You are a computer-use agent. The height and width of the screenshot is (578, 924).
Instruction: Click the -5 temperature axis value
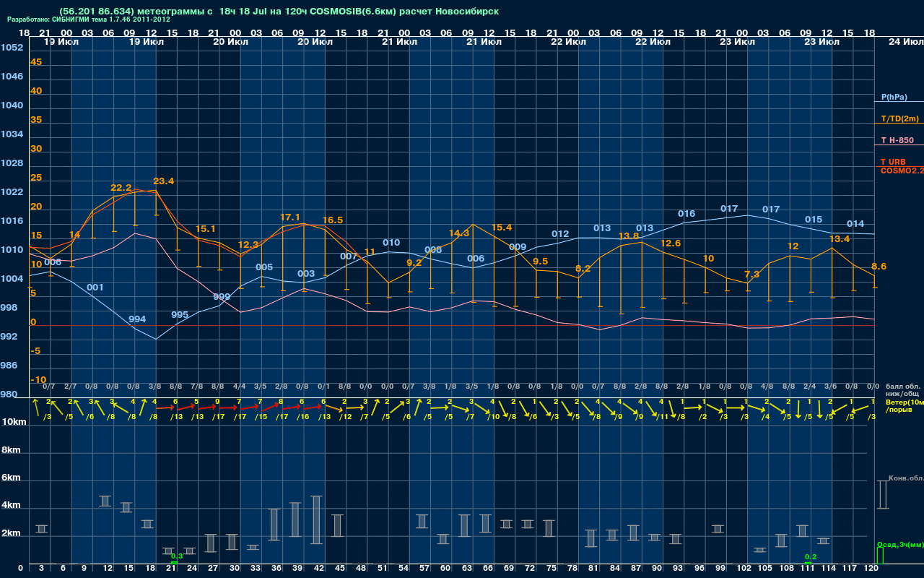pyautogui.click(x=35, y=351)
